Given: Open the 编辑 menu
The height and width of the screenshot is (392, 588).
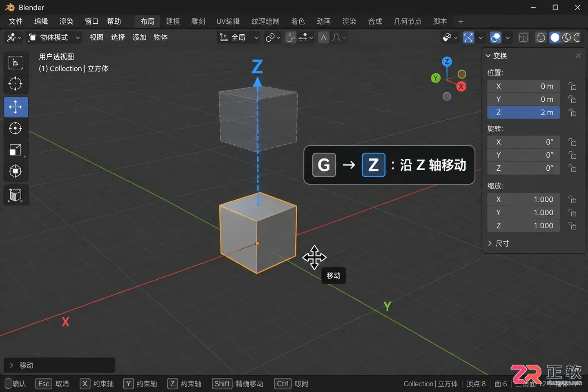Looking at the screenshot, I should 41,21.
